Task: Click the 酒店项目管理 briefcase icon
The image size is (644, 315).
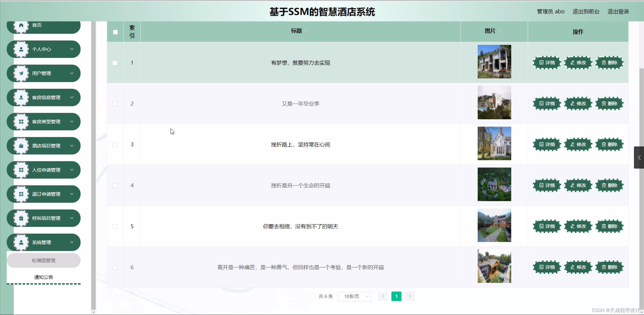Action: click(21, 146)
